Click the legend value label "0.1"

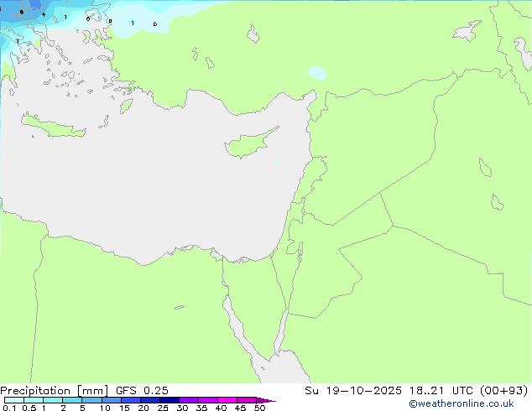[9, 408]
